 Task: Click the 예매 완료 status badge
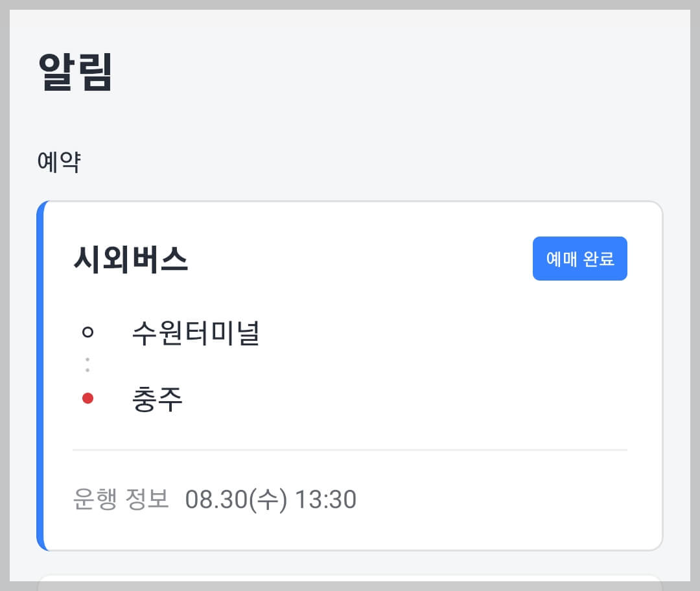(579, 258)
